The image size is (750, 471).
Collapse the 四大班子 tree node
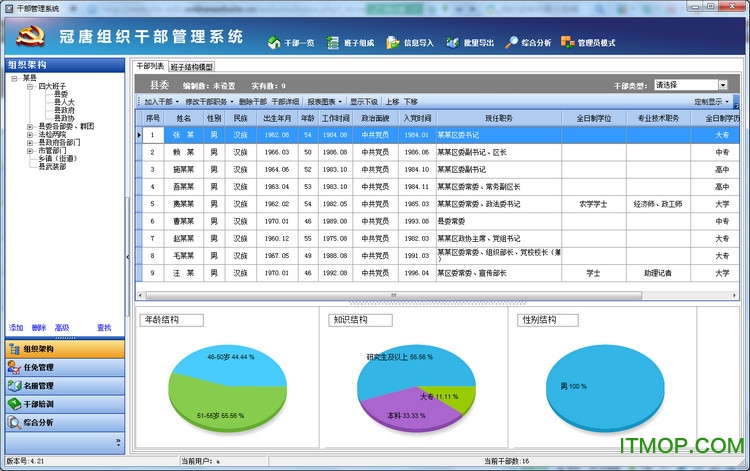coord(30,87)
